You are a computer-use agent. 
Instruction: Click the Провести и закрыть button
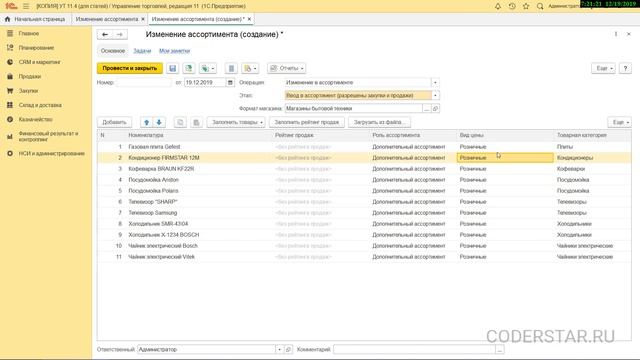[x=130, y=68]
